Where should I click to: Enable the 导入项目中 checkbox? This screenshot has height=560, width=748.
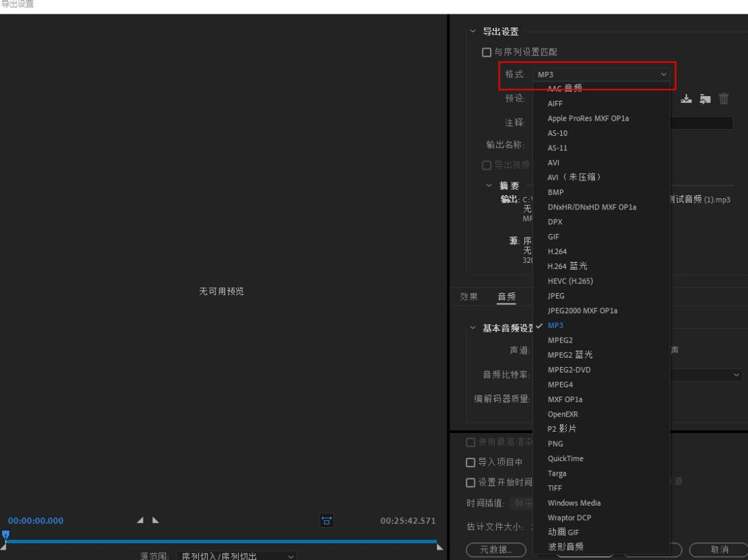point(470,463)
